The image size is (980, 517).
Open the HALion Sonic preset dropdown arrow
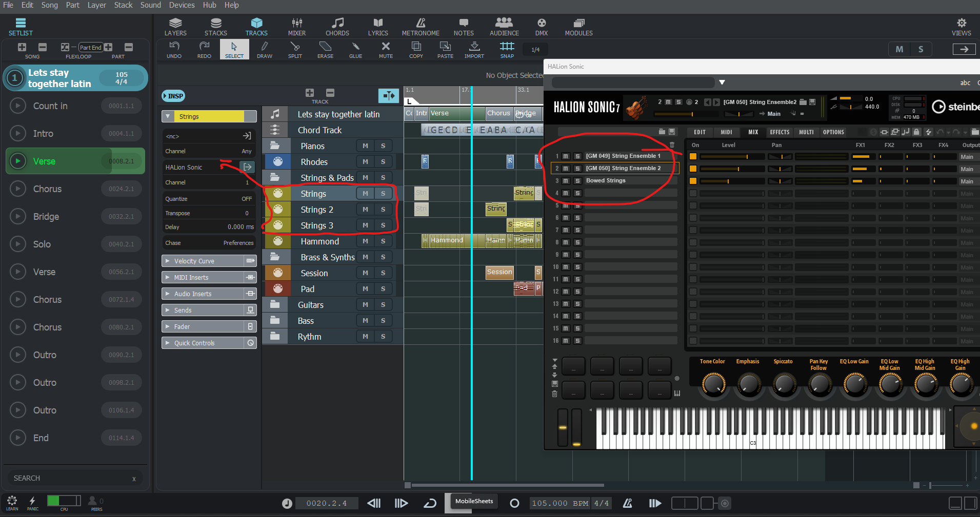pyautogui.click(x=722, y=82)
